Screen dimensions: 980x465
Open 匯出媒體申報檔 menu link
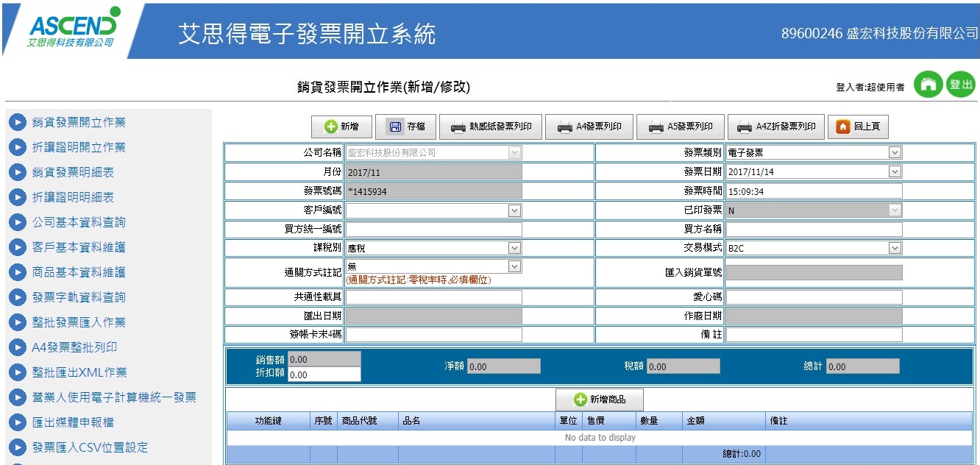pos(73,422)
